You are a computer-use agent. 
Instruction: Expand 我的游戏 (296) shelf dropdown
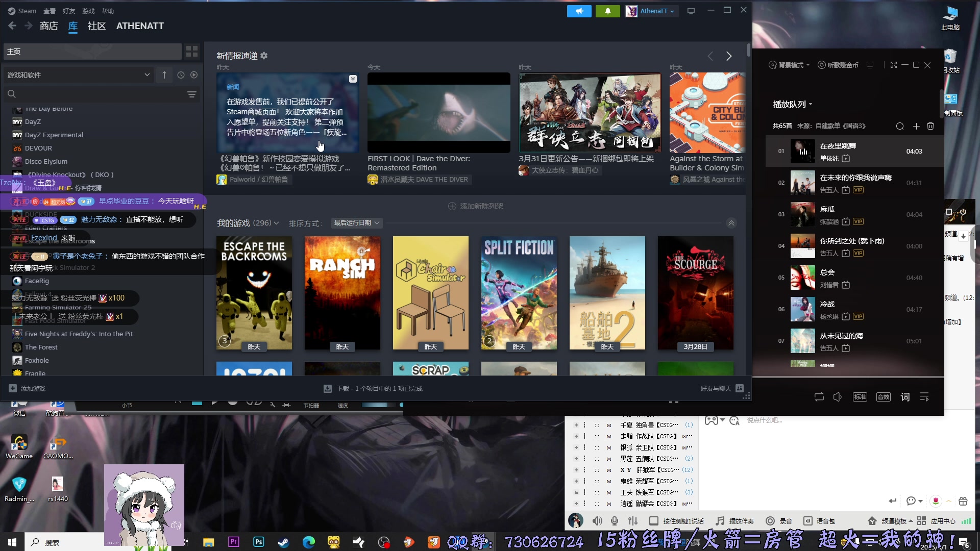click(248, 223)
